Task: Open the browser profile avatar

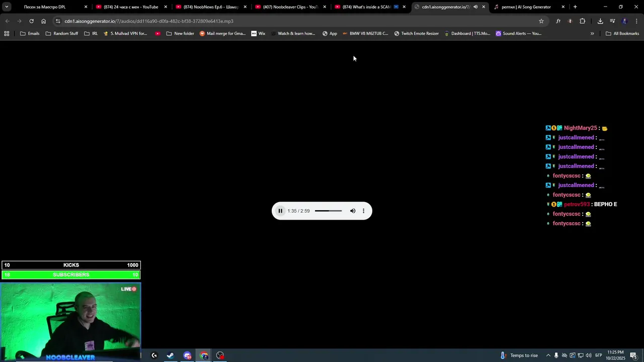Action: [x=624, y=21]
